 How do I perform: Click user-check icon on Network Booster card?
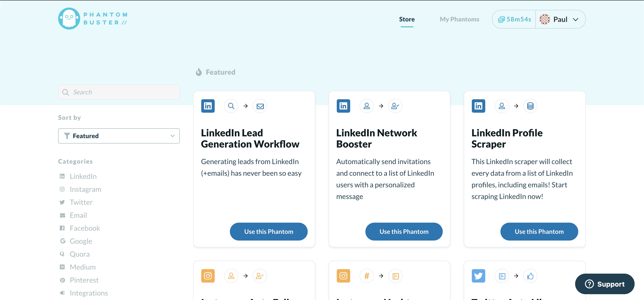click(x=395, y=106)
